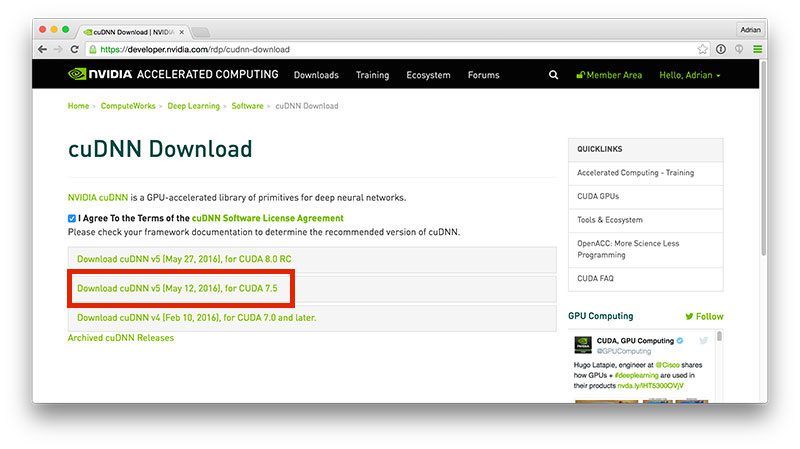Click the #deeplearning hashtag
Screen dimensions: 800x449
tap(636, 375)
